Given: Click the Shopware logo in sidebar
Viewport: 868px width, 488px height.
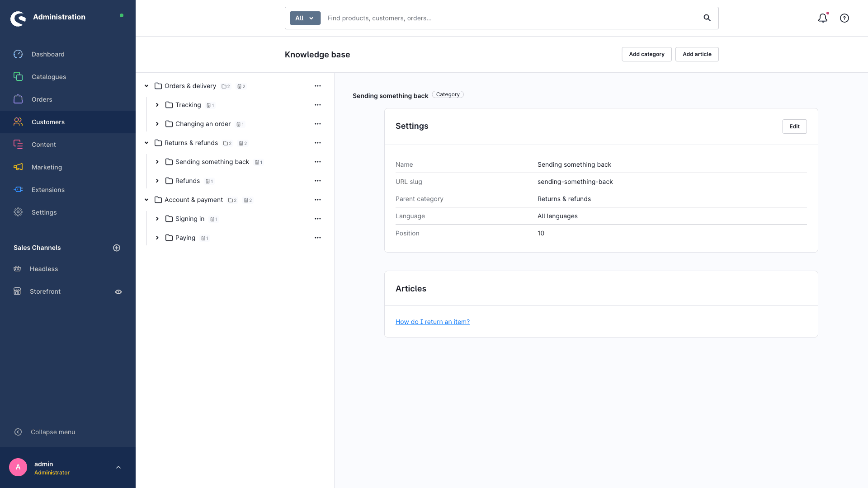Looking at the screenshot, I should click(18, 19).
